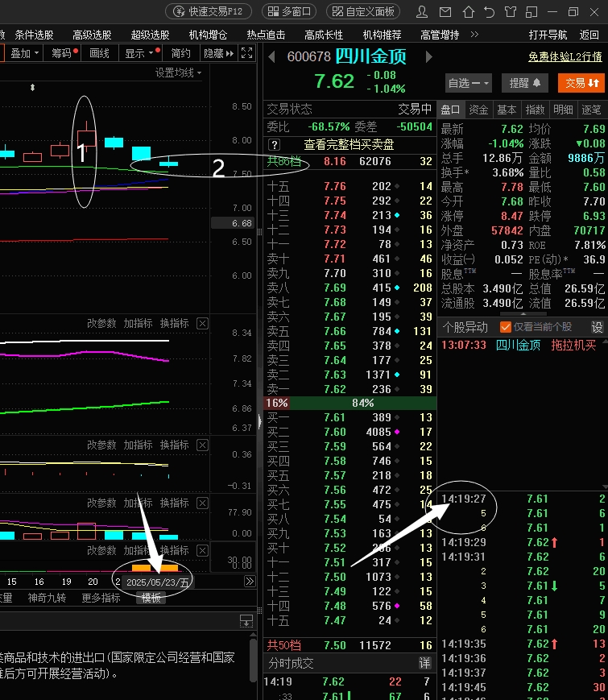The image size is (608, 700).
Task: Click the undo back arrow icon
Action: click(x=489, y=11)
